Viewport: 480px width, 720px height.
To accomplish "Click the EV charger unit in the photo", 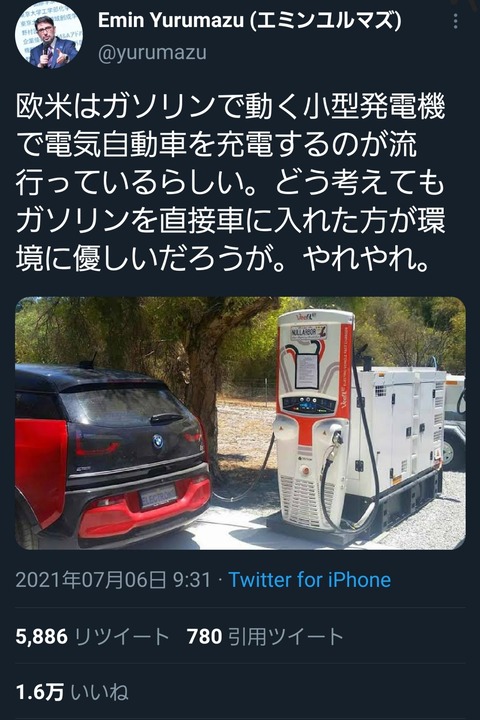I will (314, 420).
